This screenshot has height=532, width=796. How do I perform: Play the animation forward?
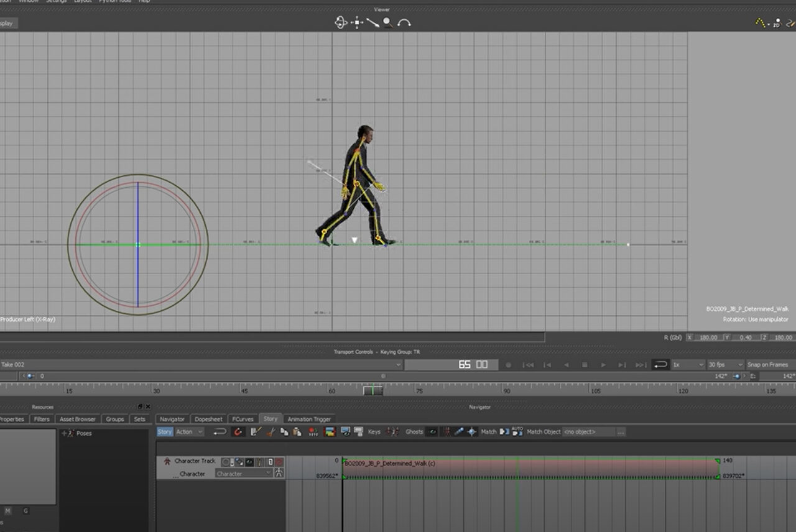603,365
